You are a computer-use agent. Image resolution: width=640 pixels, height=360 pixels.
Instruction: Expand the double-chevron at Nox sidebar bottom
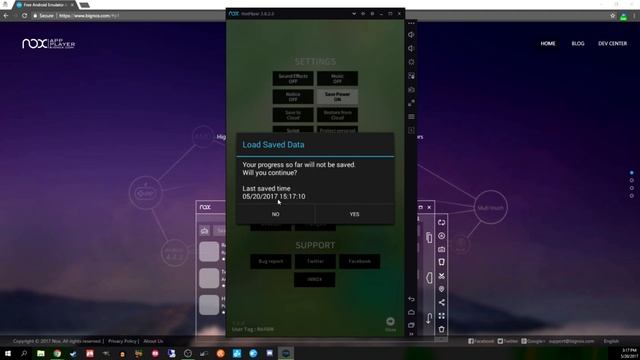(411, 334)
